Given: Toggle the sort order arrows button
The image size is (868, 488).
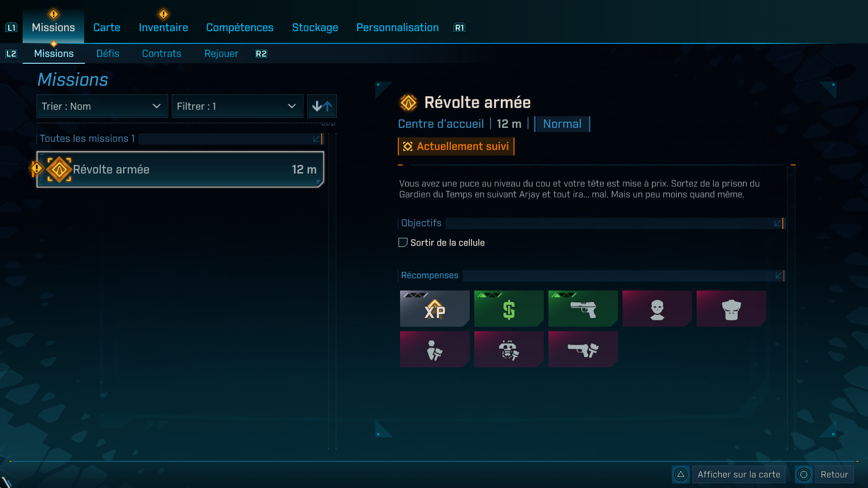Looking at the screenshot, I should tap(322, 106).
